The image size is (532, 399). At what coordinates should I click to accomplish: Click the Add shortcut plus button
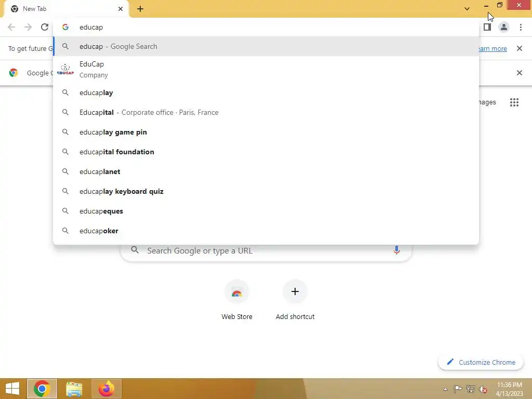(x=295, y=291)
